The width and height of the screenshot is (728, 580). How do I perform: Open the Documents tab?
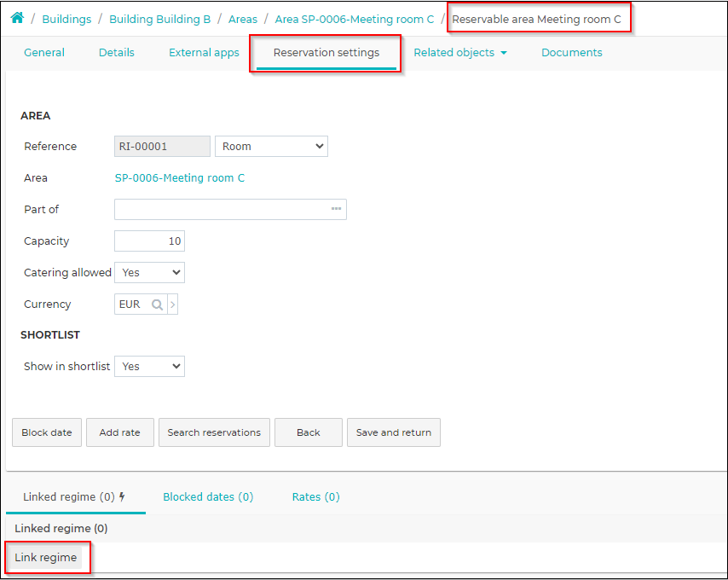pos(571,53)
